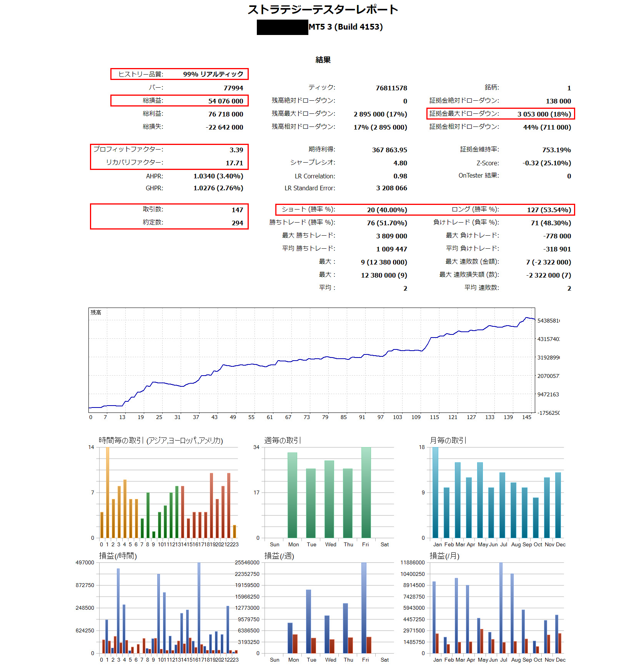Select the 平均 負けトレード value -318 901
Screen dimensions: 634x672
[x=557, y=249]
